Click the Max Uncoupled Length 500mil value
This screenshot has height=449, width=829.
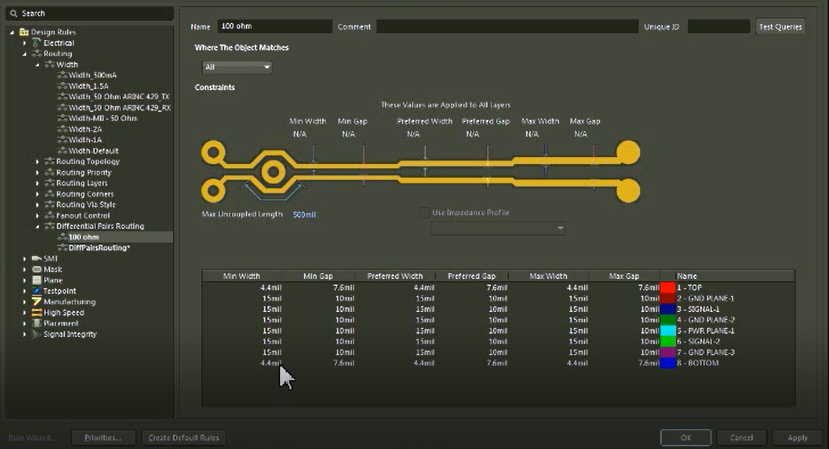pyautogui.click(x=305, y=215)
